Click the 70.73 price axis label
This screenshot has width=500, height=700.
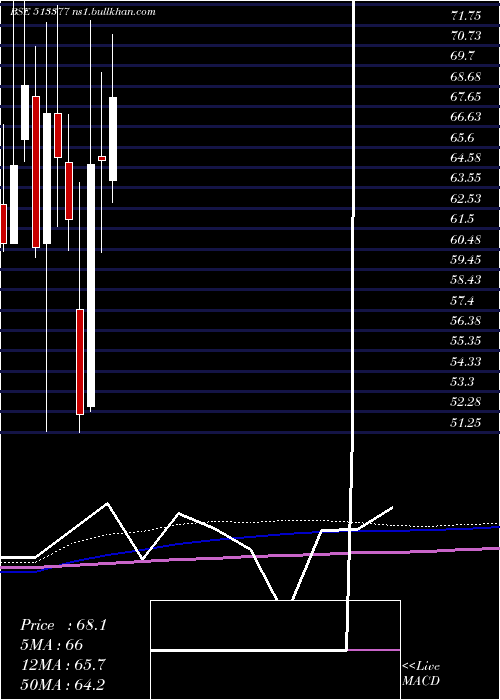tap(466, 36)
